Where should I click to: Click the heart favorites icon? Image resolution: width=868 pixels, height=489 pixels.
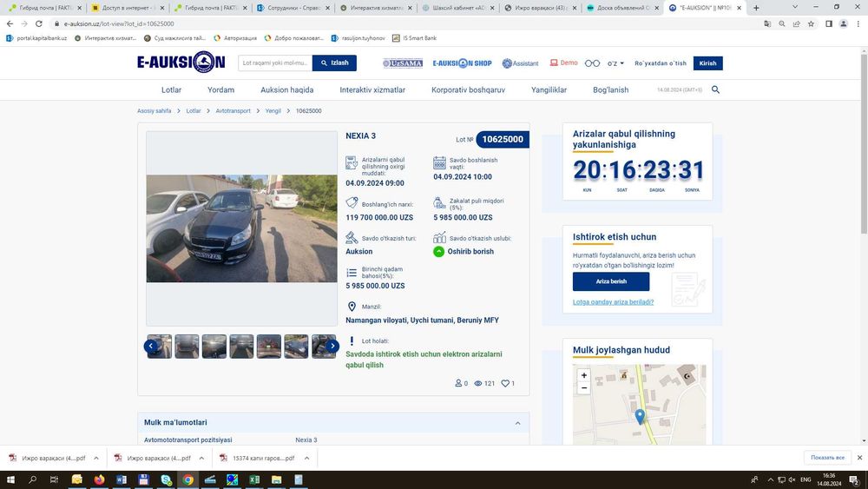(505, 383)
